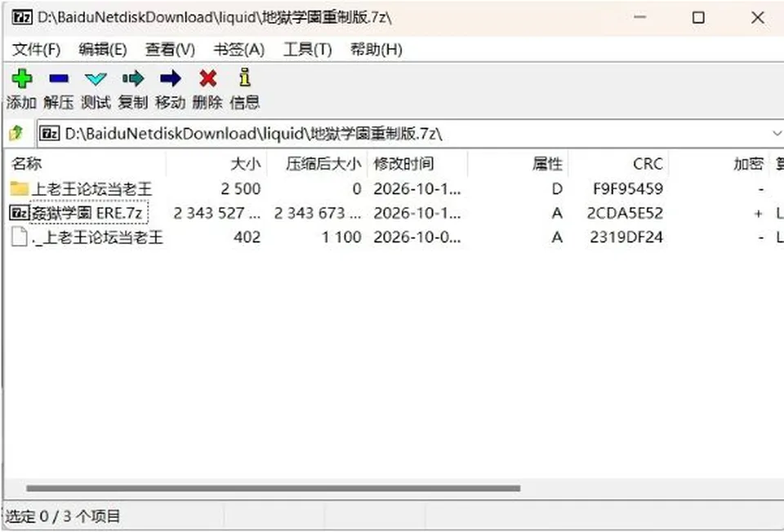The width and height of the screenshot is (784, 532).
Task: Sort by the 名称 column header
Action: click(86, 164)
